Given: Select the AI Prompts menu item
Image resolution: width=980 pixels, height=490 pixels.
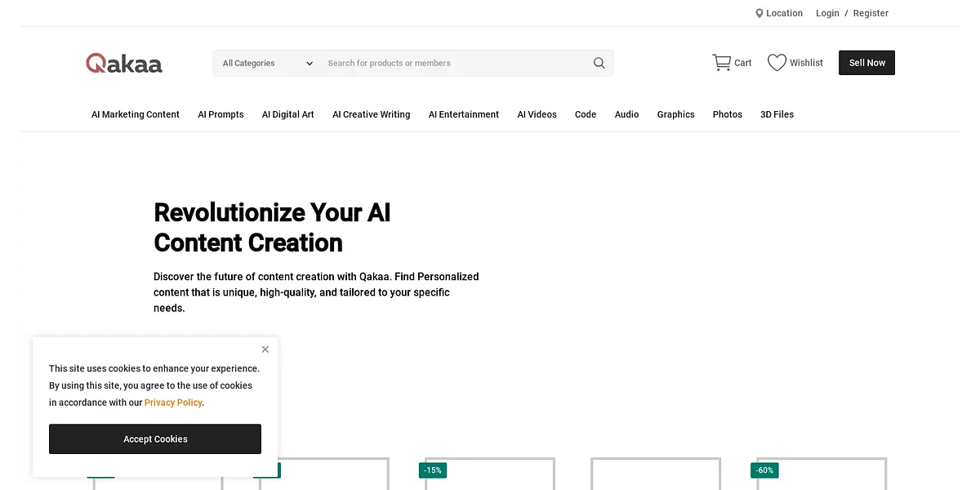Looking at the screenshot, I should (220, 114).
